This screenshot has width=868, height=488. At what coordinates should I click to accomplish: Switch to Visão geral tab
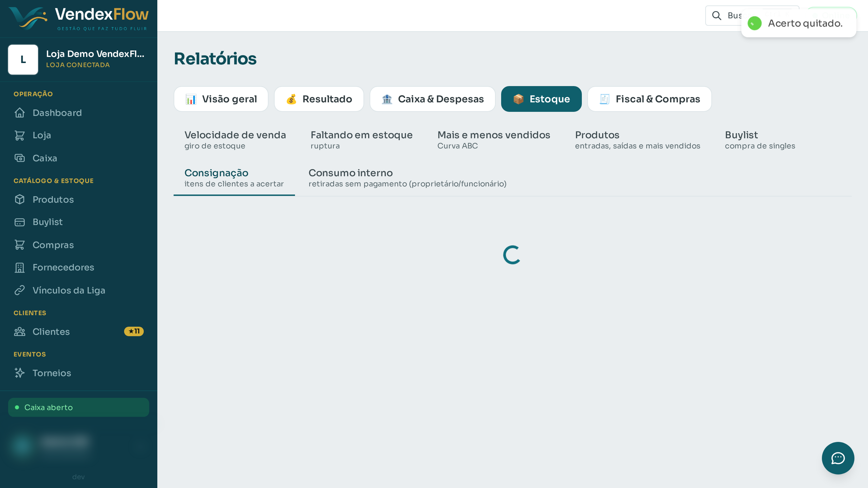(221, 99)
